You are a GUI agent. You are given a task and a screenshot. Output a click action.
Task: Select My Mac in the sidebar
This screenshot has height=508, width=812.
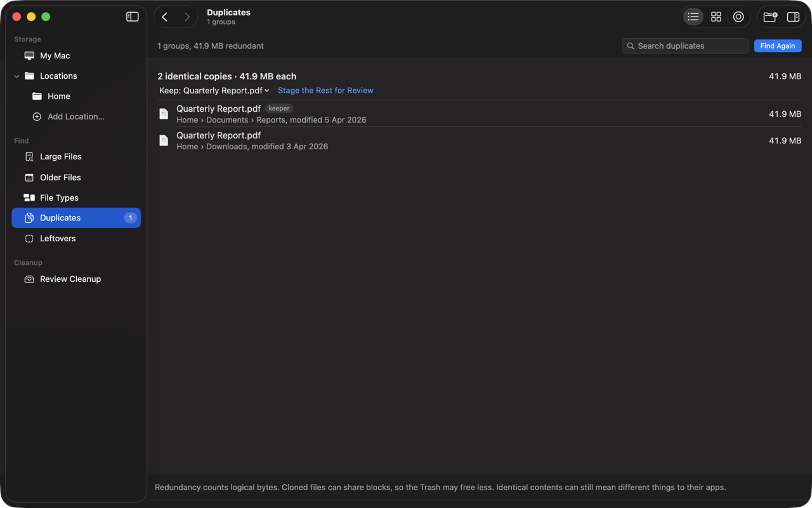point(76,56)
